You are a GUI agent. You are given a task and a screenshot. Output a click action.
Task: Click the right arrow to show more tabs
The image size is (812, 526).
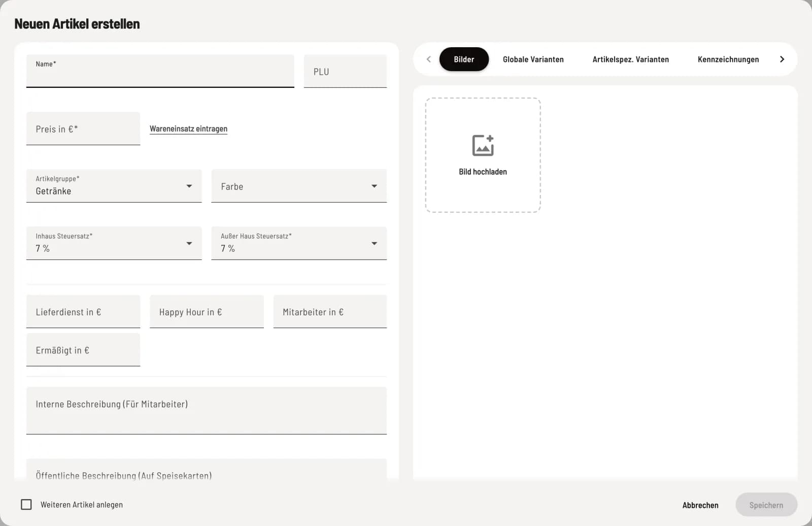(782, 59)
